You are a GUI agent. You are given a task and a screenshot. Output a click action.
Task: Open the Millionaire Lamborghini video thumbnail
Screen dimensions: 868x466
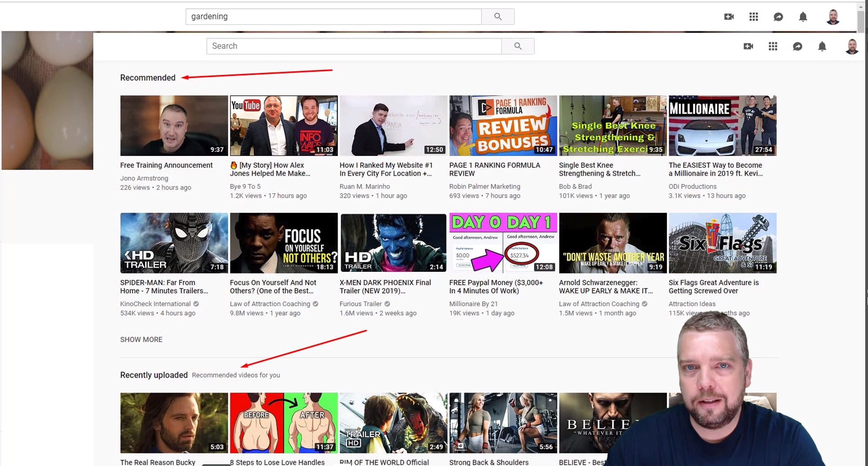click(x=722, y=126)
